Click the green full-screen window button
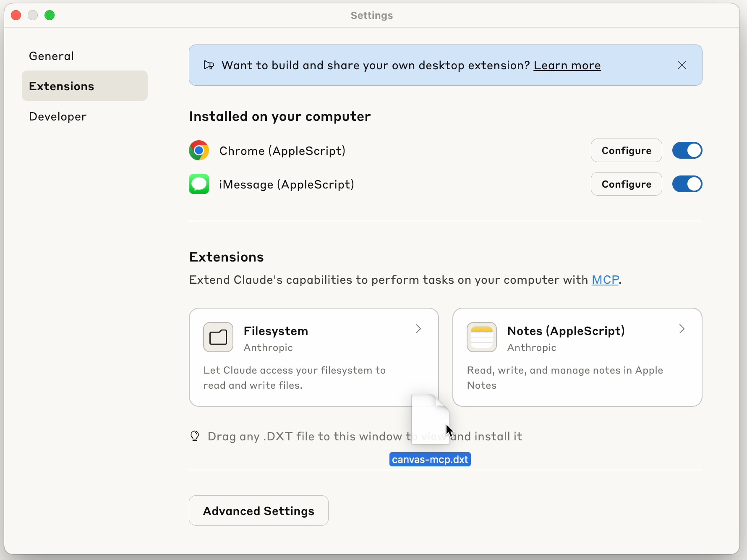 50,15
